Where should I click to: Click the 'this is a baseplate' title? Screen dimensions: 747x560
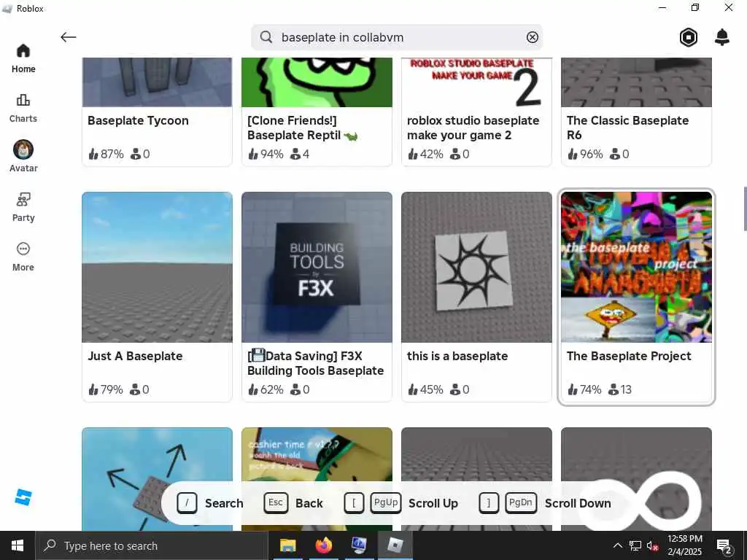(x=457, y=356)
